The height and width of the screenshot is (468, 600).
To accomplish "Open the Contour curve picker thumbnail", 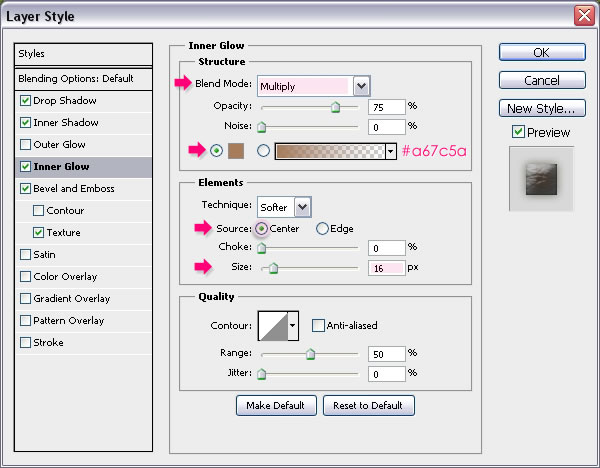I will (x=273, y=326).
